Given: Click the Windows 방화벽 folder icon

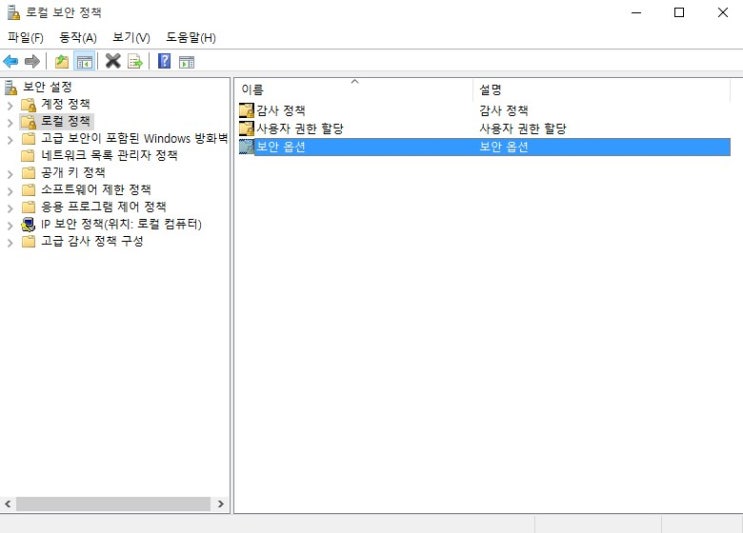Looking at the screenshot, I should tap(28, 139).
